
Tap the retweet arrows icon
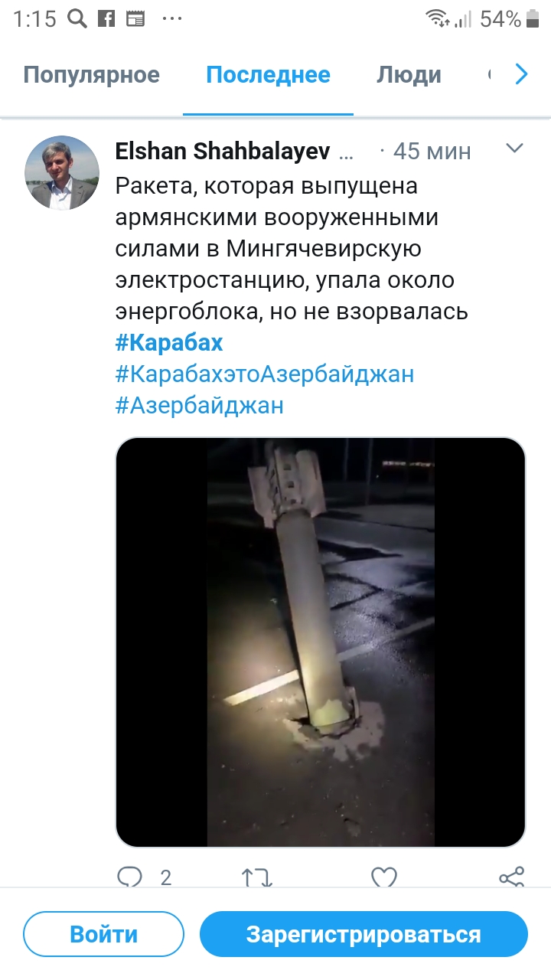coord(257,877)
